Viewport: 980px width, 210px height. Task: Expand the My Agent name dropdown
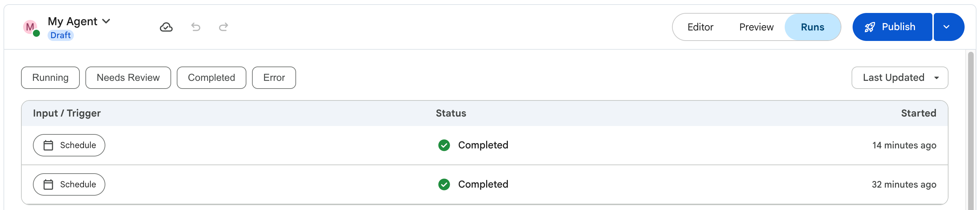point(106,21)
